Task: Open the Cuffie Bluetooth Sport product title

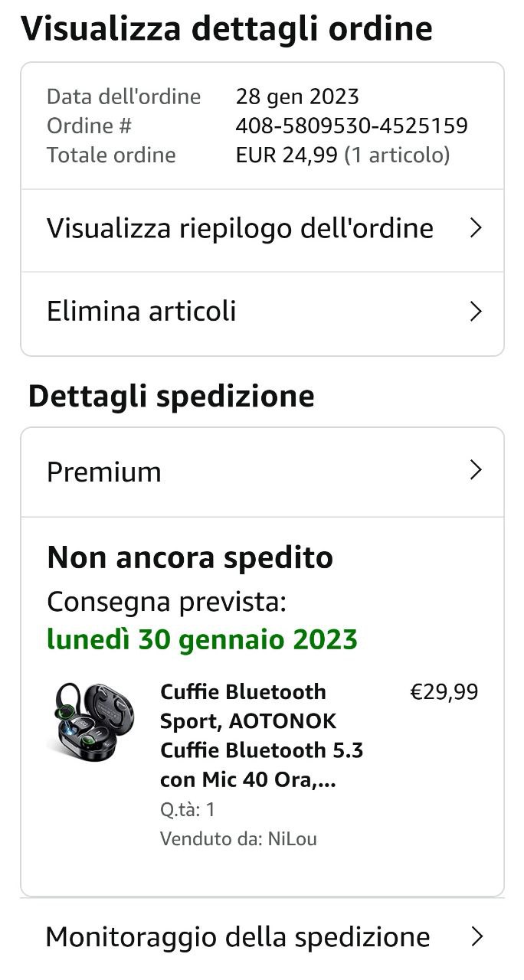Action: [x=261, y=736]
